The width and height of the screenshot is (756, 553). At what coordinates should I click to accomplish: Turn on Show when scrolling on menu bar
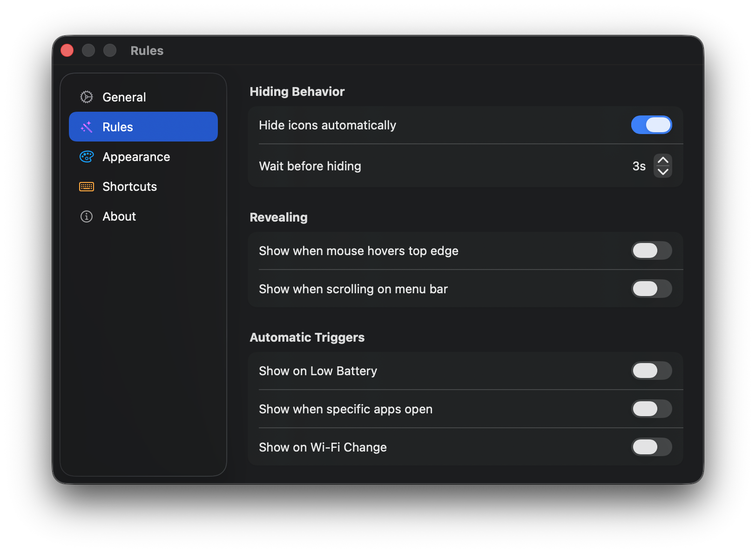click(651, 289)
